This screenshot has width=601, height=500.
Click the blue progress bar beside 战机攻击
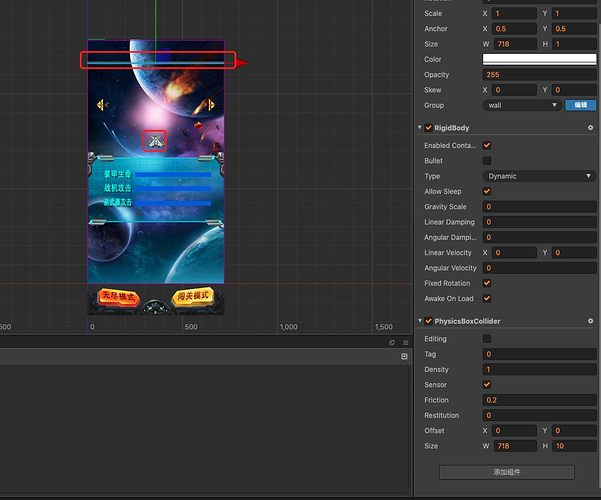173,188
